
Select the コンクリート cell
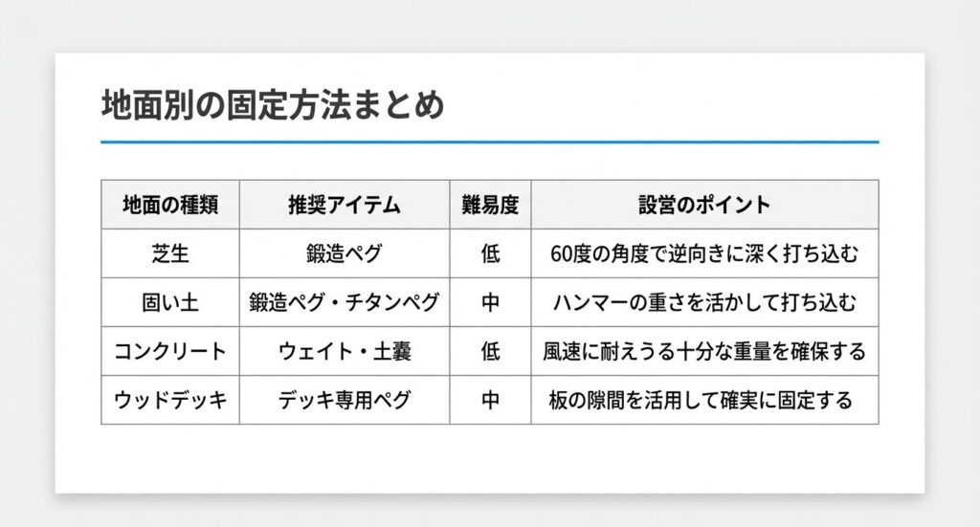click(170, 351)
